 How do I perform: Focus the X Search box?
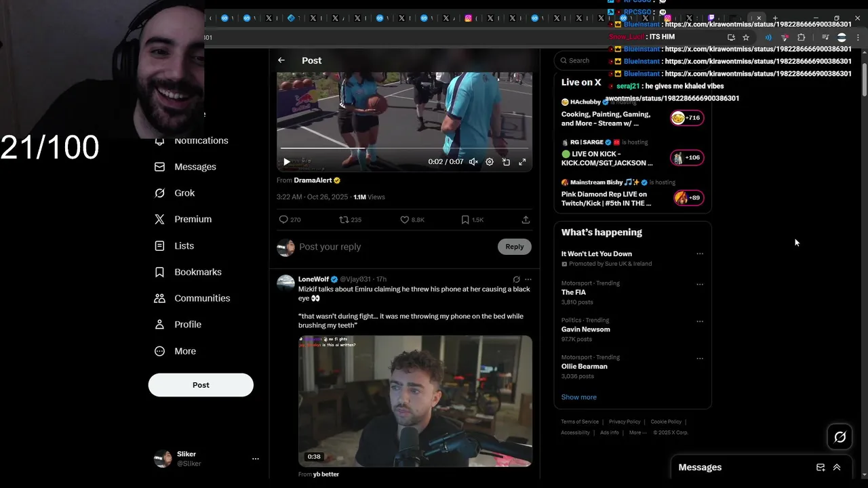tap(632, 60)
